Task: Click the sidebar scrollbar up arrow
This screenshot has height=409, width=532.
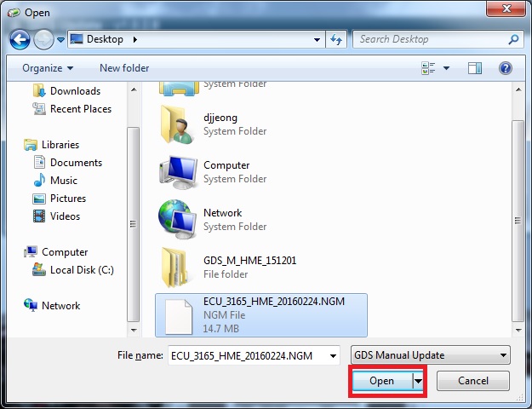Action: click(134, 89)
